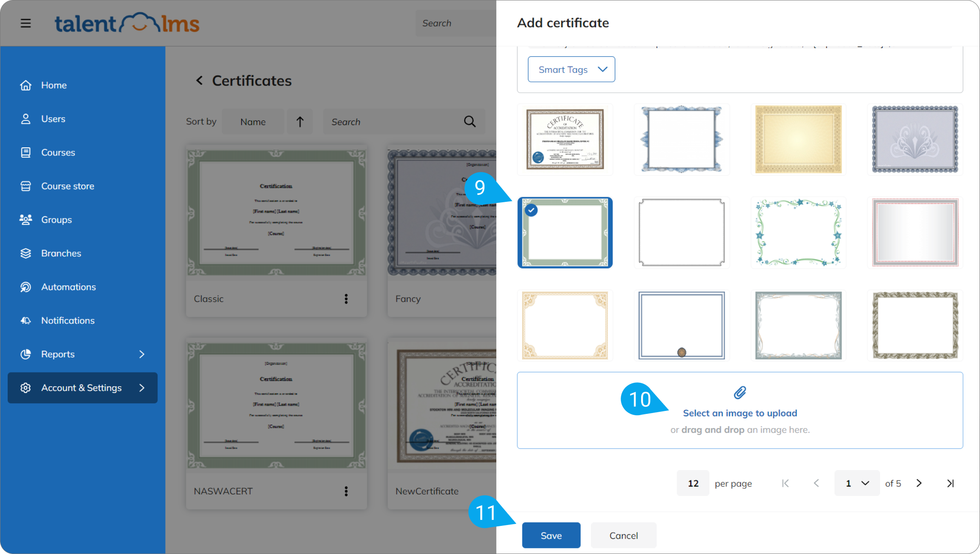Cancel adding the certificate
Viewport: 980px width, 554px height.
tap(624, 535)
